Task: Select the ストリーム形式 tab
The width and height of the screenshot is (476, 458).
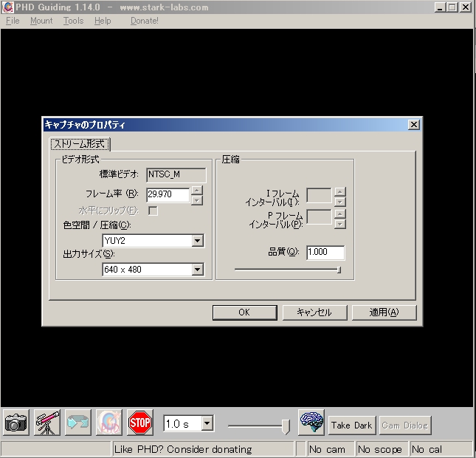Action: click(80, 144)
